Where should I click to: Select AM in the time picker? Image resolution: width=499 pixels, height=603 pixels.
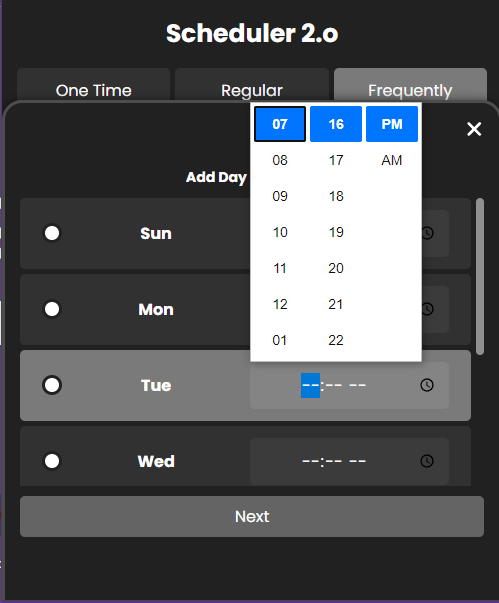pyautogui.click(x=392, y=160)
